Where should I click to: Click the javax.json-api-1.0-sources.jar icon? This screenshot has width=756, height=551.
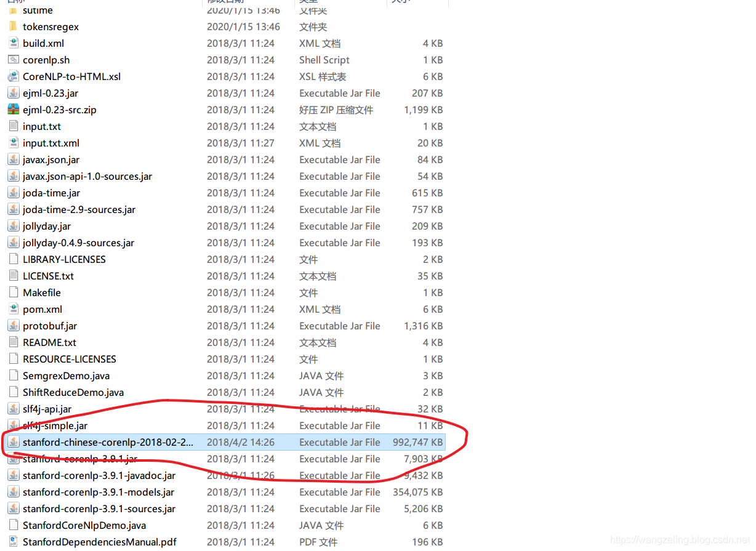13,176
